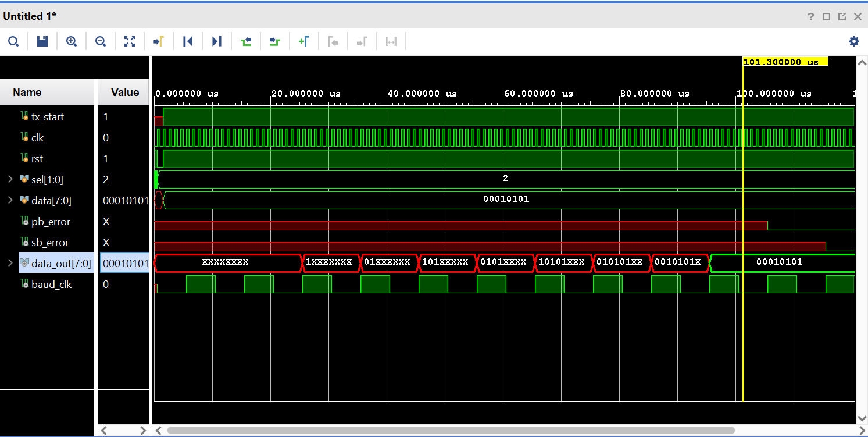
Task: Click the data_out value cell 00010101
Action: coord(125,263)
